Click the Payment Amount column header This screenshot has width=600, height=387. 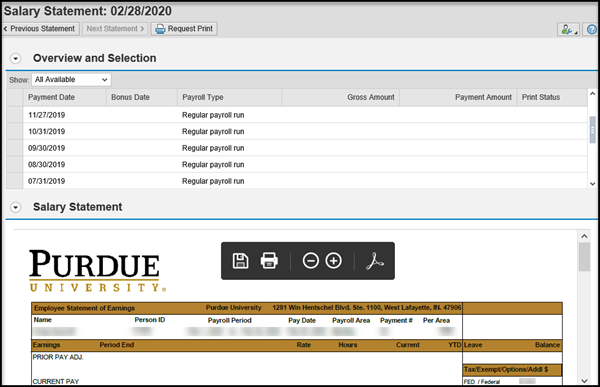458,97
